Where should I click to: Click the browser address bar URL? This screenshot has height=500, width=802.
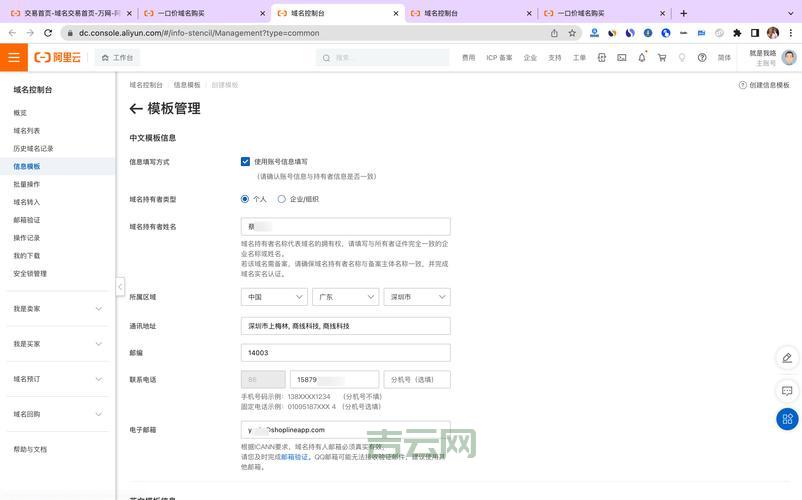coord(199,33)
